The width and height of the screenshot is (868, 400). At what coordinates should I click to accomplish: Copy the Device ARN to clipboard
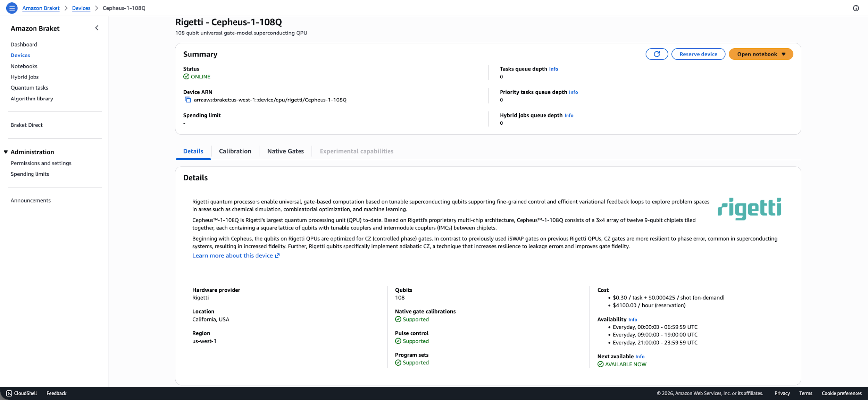(187, 100)
